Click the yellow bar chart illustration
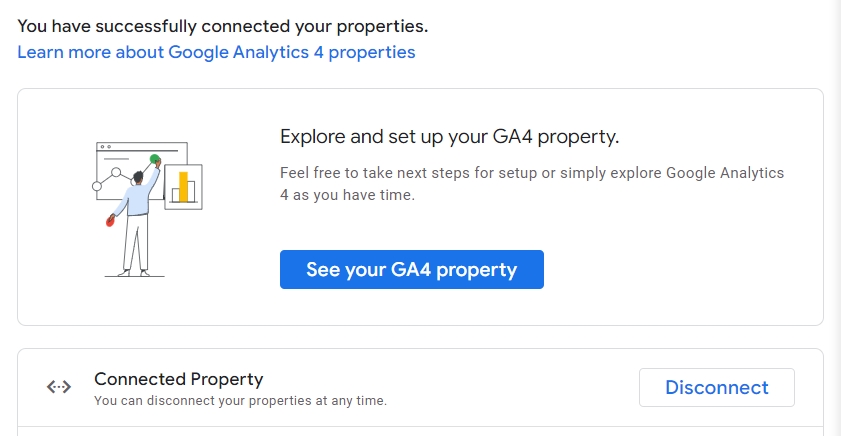Viewport: 841px width, 436px height. 183,186
